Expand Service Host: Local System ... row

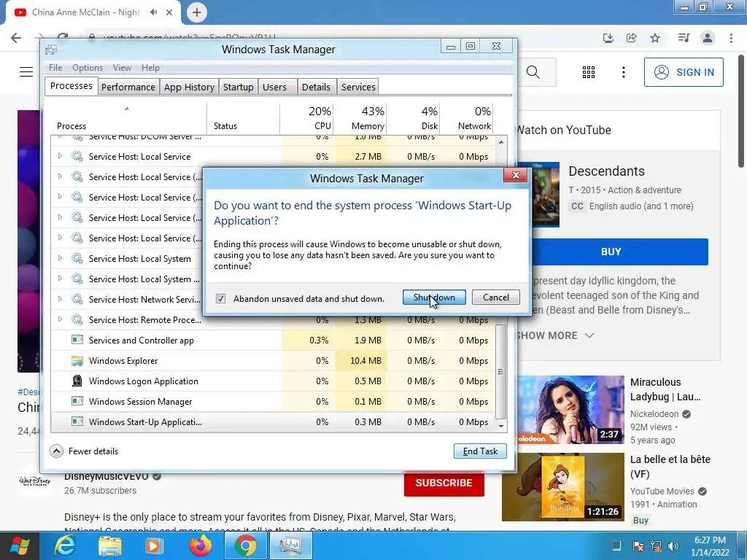60,278
